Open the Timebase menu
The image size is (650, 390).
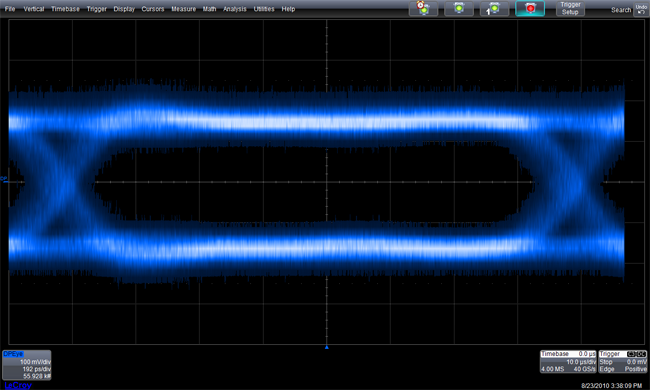[x=65, y=9]
